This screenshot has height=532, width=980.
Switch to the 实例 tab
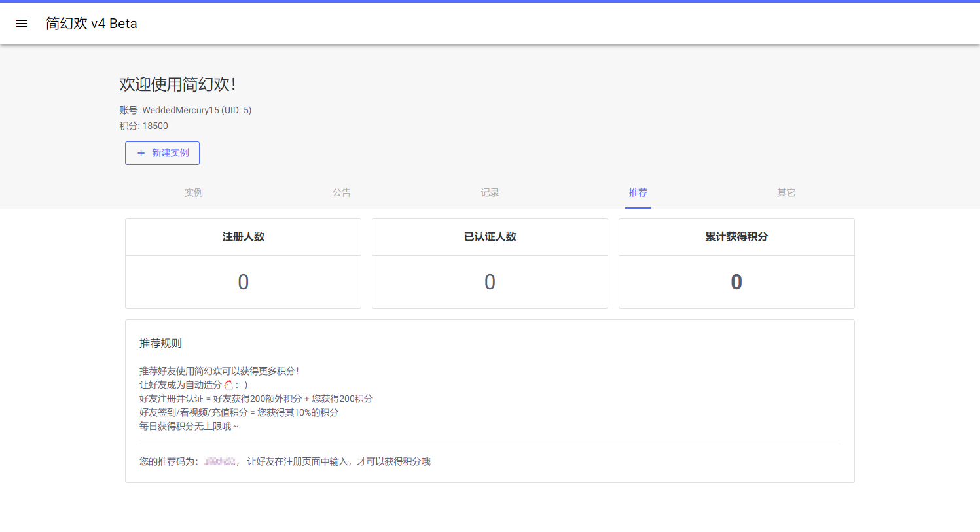click(193, 192)
